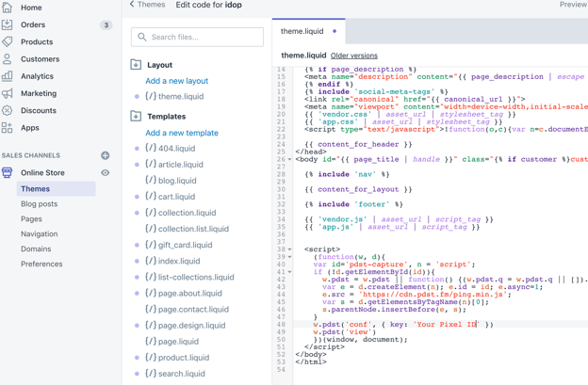The height and width of the screenshot is (385, 588).
Task: Fold code at line 39 function
Action: coord(289,257)
